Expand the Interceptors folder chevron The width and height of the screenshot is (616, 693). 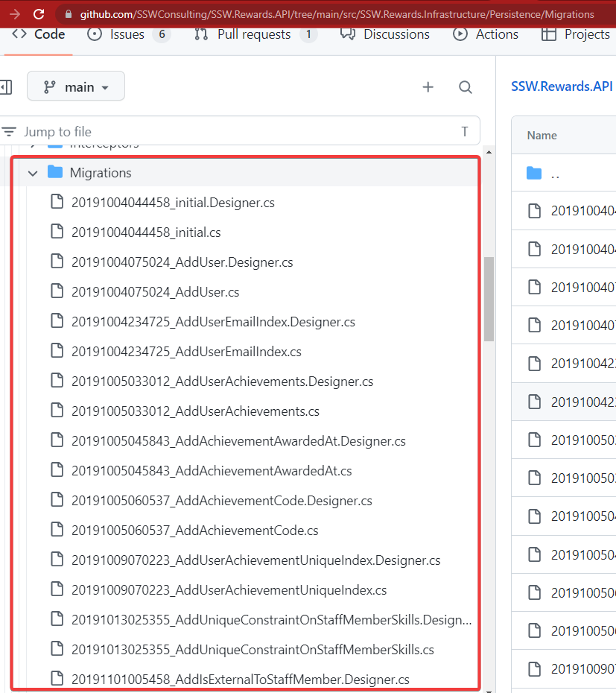tap(32, 144)
